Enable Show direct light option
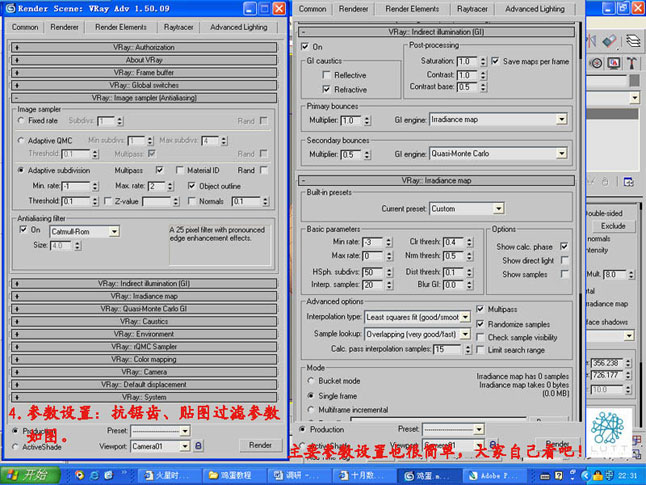The image size is (646, 485). (564, 260)
